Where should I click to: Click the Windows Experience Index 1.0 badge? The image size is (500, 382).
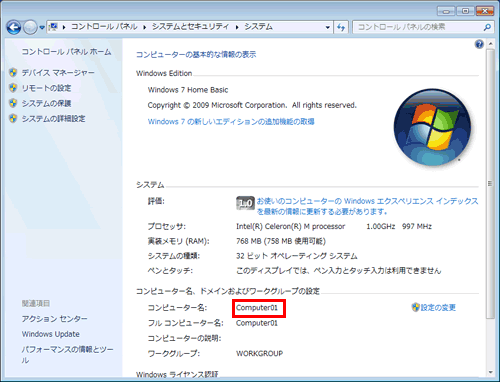pos(245,203)
